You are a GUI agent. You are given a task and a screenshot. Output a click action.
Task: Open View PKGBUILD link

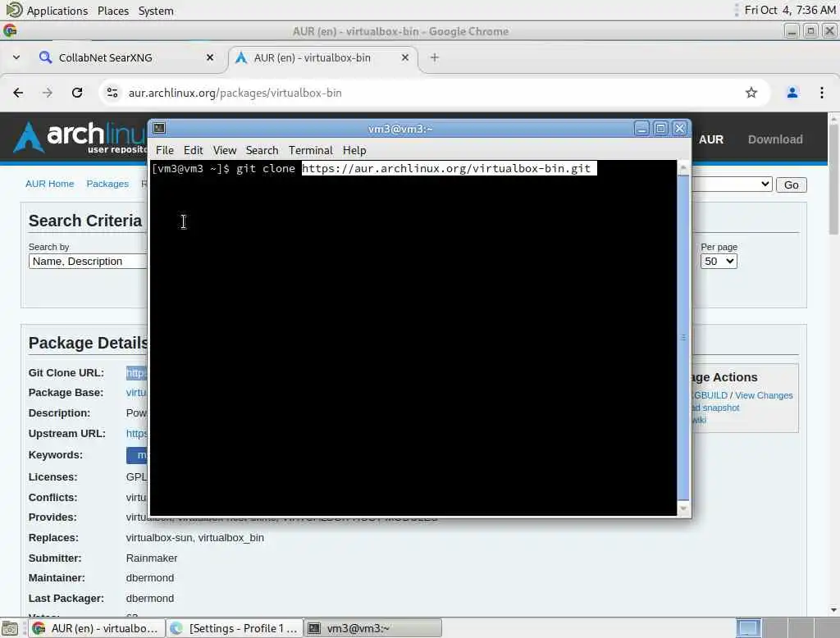710,395
